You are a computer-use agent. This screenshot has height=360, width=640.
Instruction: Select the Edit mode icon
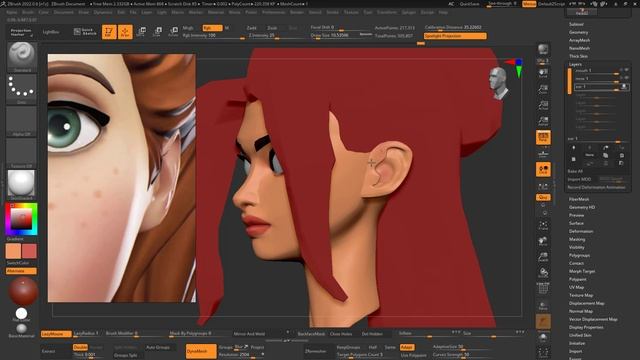point(109,32)
